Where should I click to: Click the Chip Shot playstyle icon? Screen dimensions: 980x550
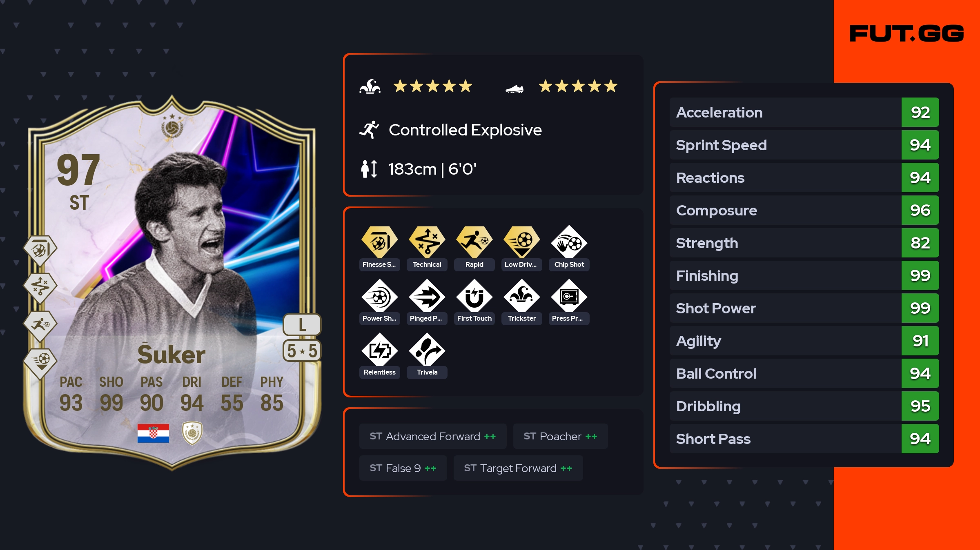569,243
